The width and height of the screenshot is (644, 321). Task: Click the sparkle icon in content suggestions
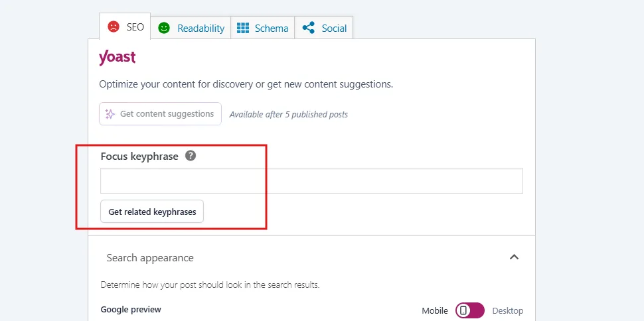click(110, 114)
